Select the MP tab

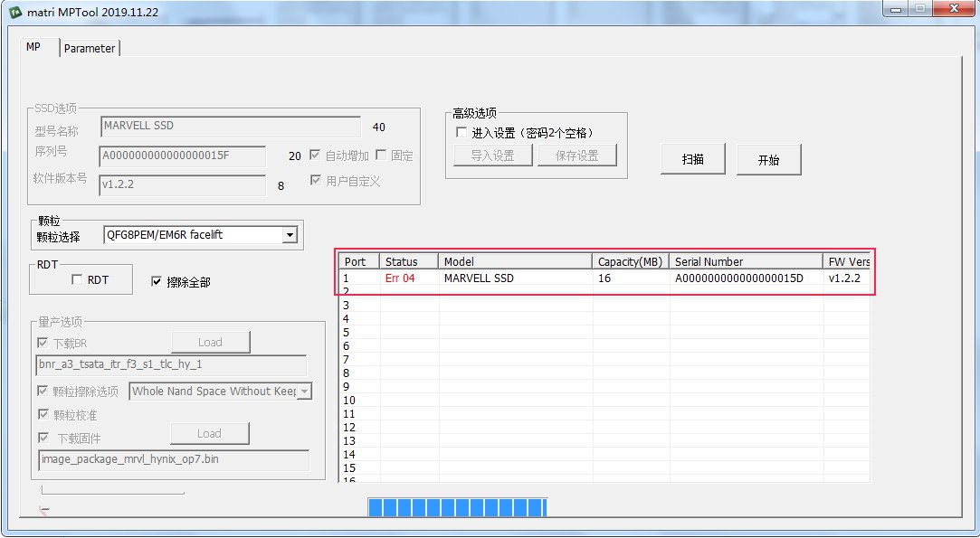[33, 47]
